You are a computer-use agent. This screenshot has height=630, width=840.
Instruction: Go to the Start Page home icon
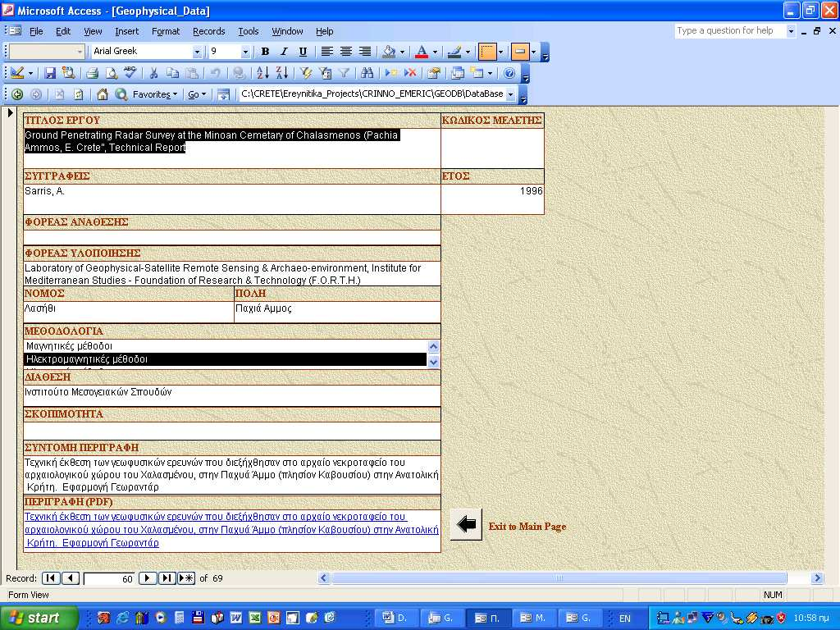(103, 94)
